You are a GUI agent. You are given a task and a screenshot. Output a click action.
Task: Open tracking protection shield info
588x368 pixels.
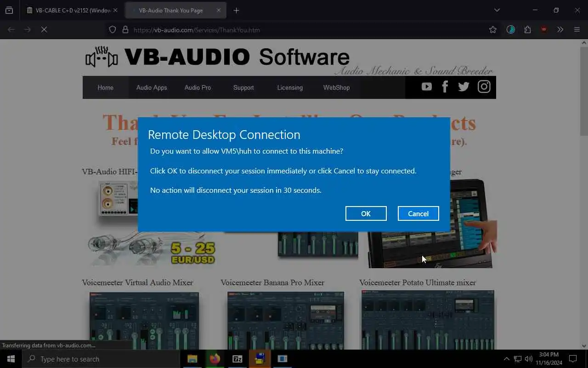[x=113, y=29]
